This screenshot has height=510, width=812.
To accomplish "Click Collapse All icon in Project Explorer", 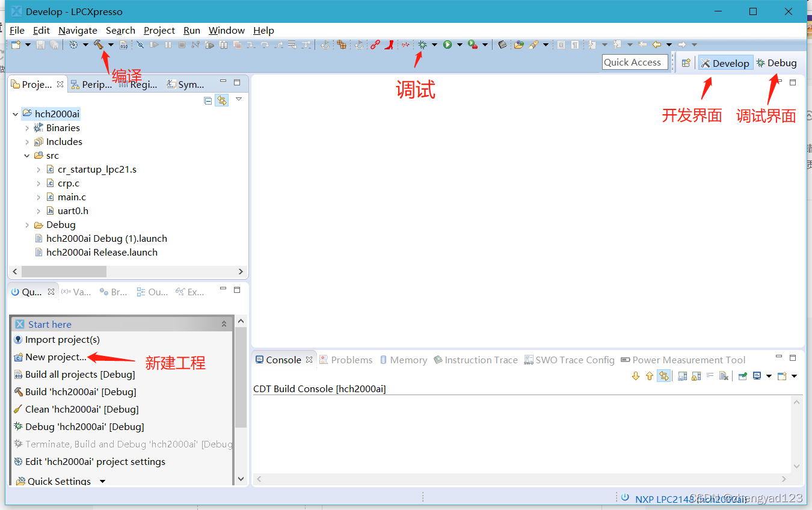I will click(208, 100).
